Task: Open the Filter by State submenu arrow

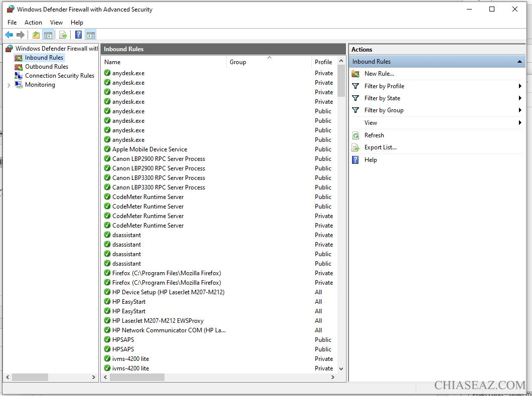Action: 520,98
